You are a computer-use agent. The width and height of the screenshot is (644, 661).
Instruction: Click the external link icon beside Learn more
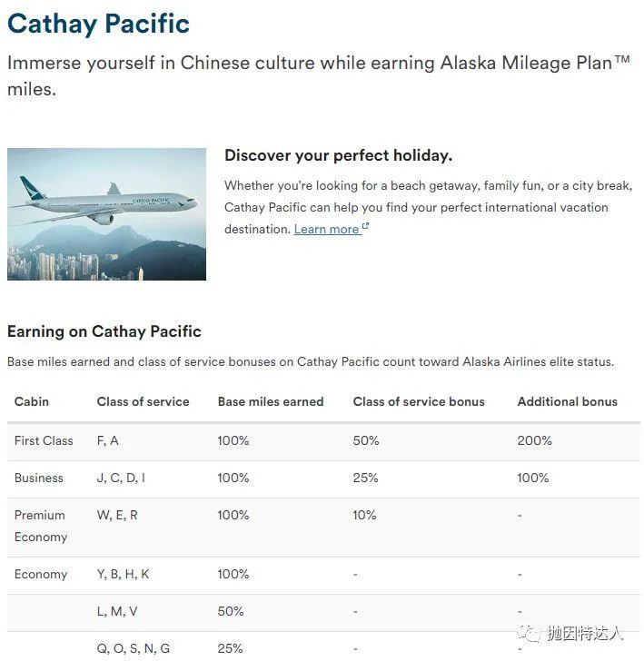pos(365,227)
